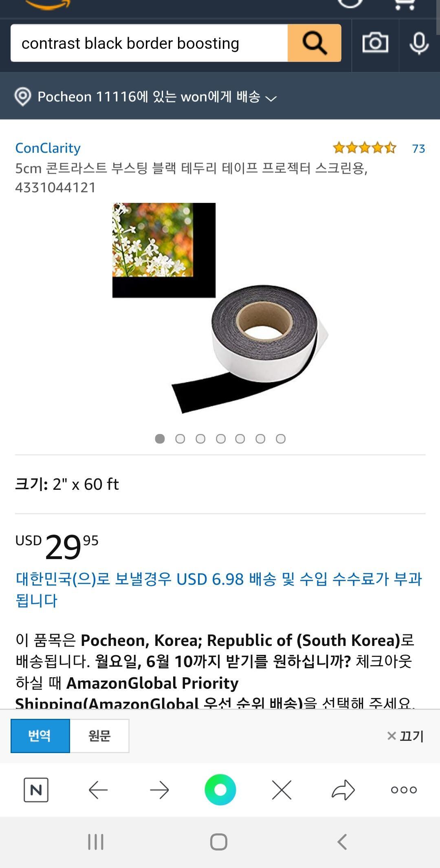Share page with the share arrow

click(x=343, y=790)
